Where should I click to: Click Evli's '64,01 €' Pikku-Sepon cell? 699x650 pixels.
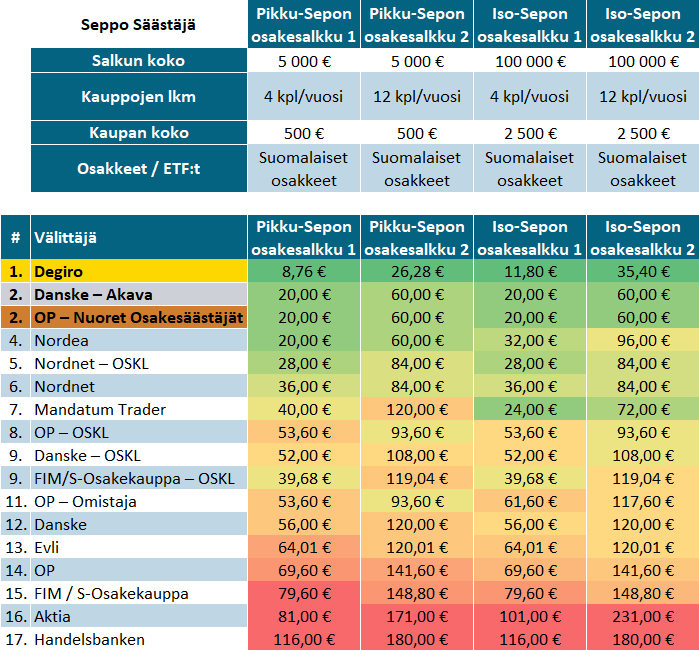pos(304,547)
